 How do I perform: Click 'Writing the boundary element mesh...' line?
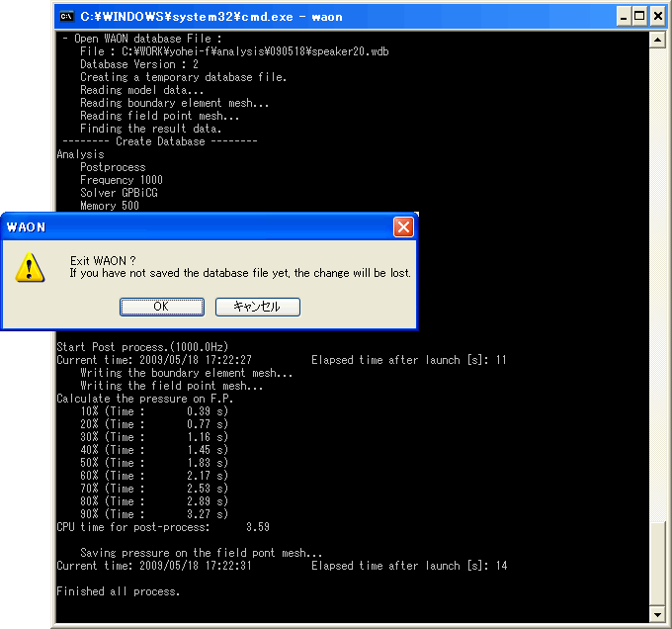point(187,373)
